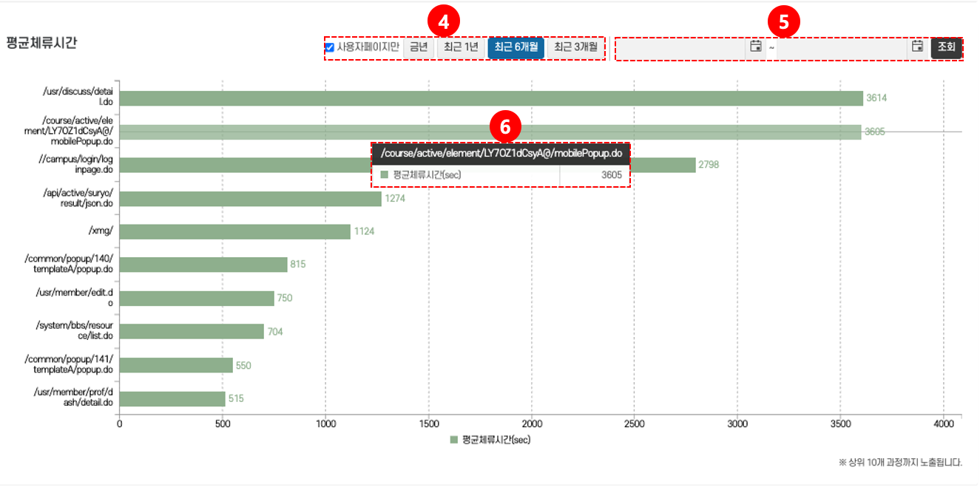Open the start date calendar picker icon
This screenshot has width=980, height=487.
pyautogui.click(x=755, y=47)
